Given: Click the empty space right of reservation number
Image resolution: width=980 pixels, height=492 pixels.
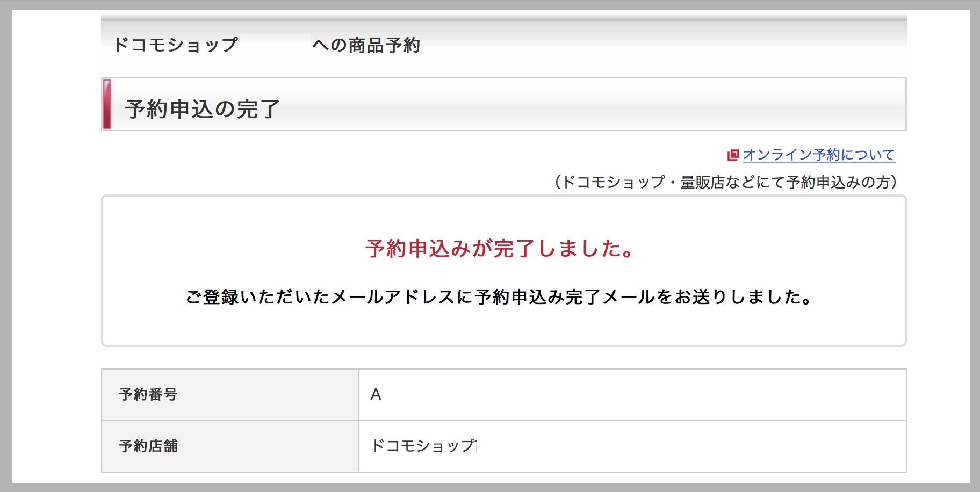Looking at the screenshot, I should 644,395.
